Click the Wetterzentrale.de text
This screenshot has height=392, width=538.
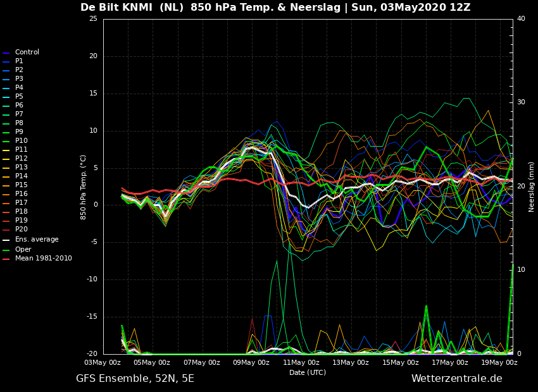(x=457, y=379)
